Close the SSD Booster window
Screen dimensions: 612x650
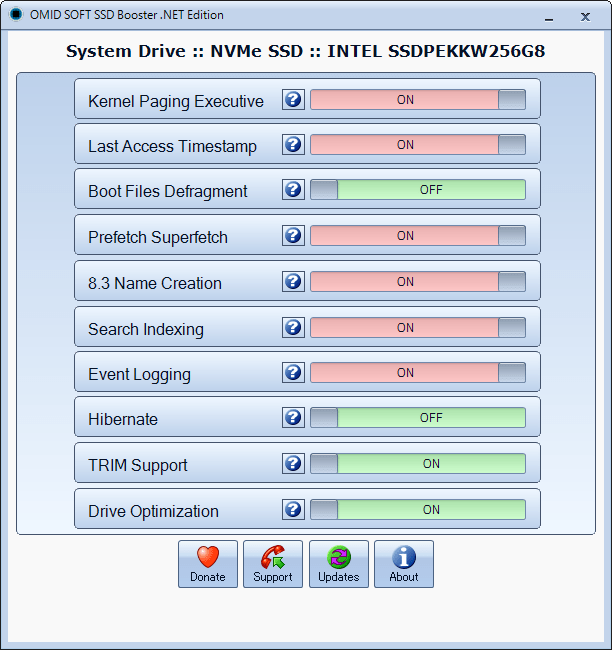pyautogui.click(x=585, y=17)
